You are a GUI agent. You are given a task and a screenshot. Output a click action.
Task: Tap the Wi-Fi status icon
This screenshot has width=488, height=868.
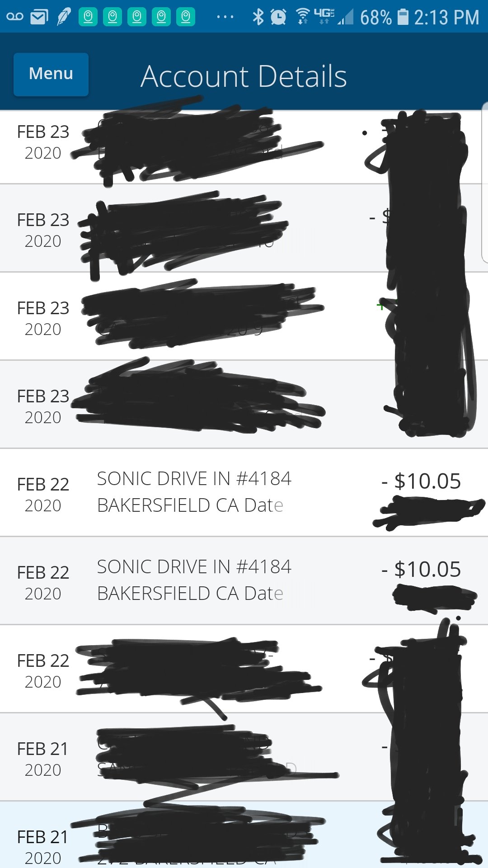303,17
